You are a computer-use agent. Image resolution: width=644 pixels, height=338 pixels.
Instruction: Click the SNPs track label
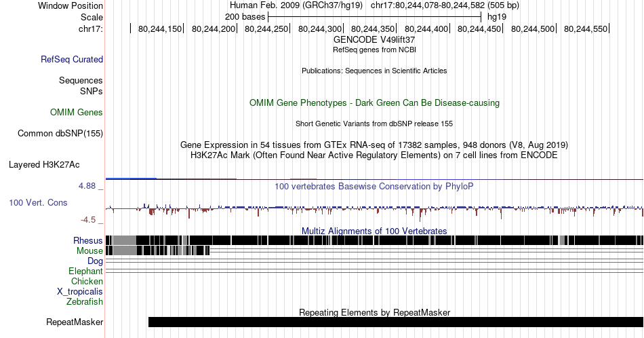(x=92, y=91)
